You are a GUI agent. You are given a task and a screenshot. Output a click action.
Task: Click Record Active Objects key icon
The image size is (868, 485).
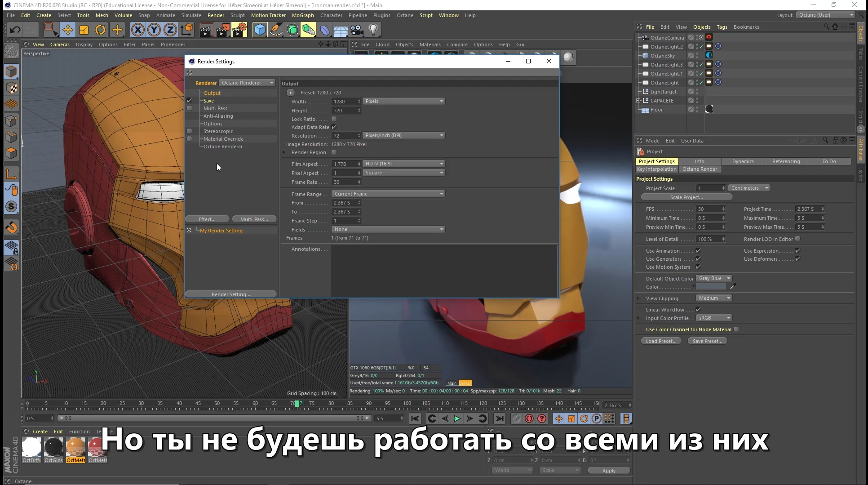coord(517,418)
